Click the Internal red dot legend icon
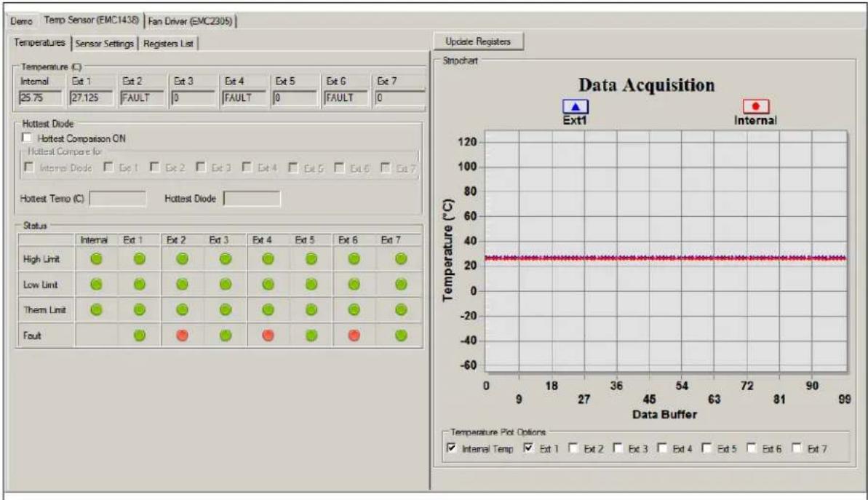The height and width of the screenshot is (500, 868). coord(756,106)
